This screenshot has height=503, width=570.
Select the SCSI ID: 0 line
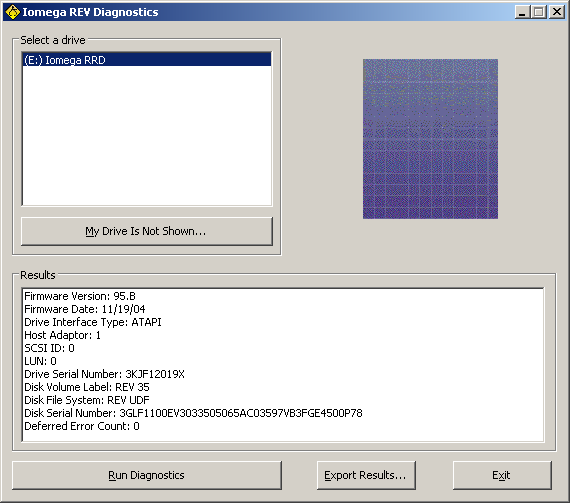(49, 348)
